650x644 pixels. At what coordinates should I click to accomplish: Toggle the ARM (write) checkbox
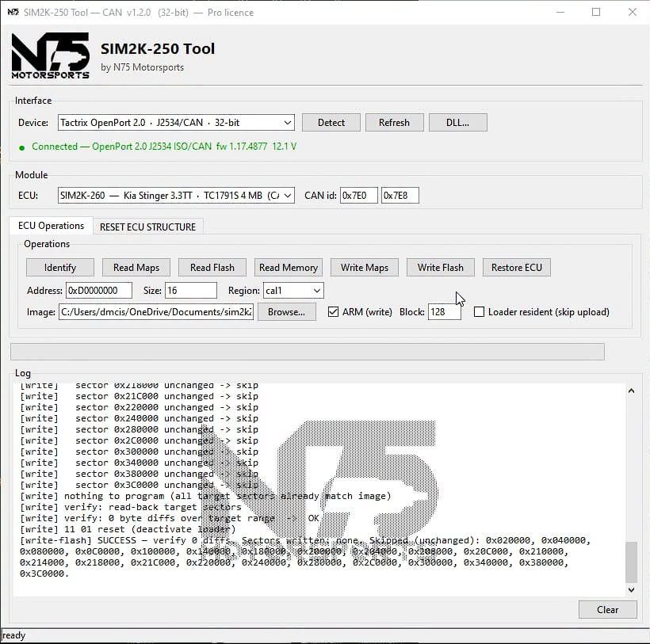(333, 312)
